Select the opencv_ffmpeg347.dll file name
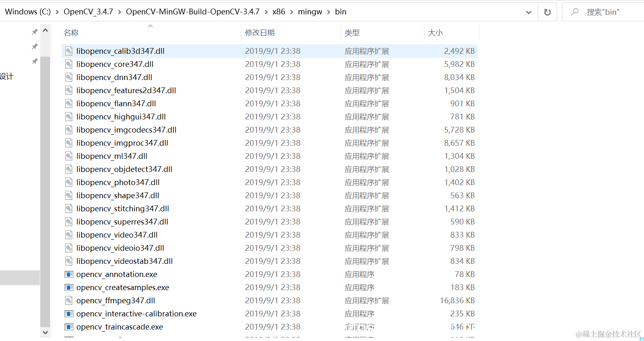 [116, 300]
